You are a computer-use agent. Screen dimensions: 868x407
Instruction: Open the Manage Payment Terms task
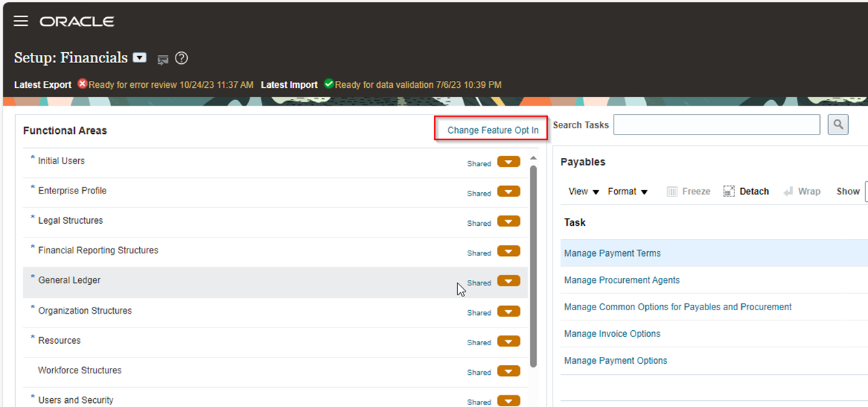612,253
